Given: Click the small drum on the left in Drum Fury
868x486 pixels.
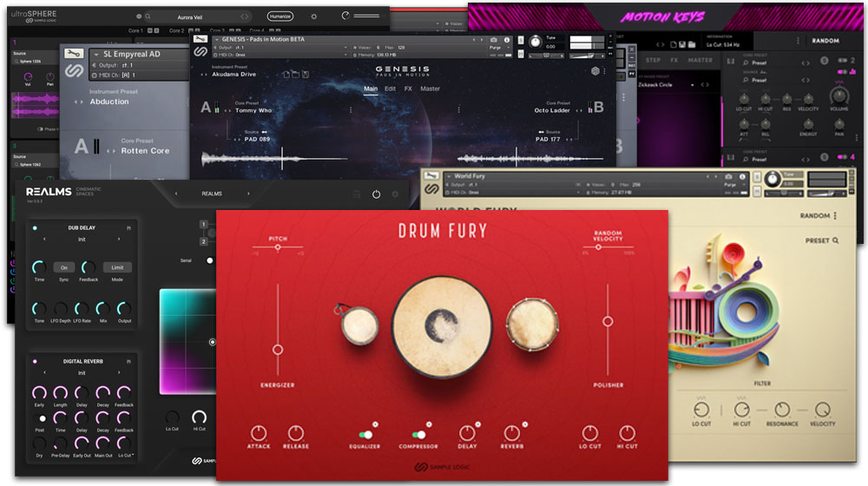Looking at the screenshot, I should tap(359, 325).
